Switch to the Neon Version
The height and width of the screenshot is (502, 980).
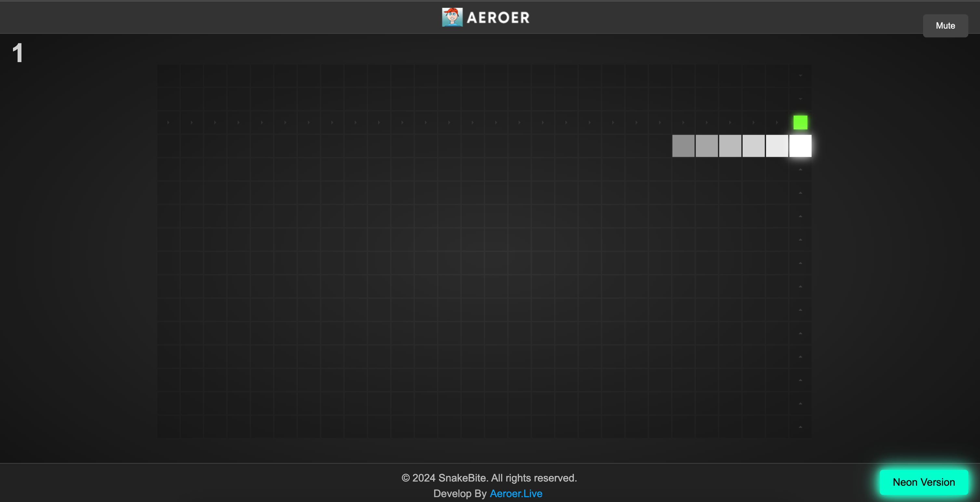click(x=923, y=482)
